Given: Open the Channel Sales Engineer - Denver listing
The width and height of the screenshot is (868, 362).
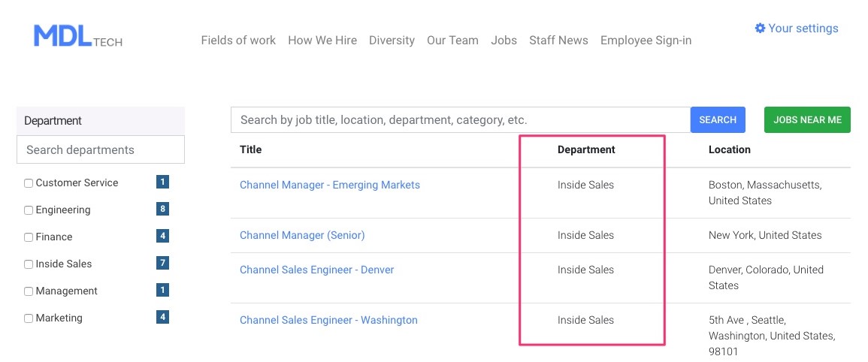Looking at the screenshot, I should pyautogui.click(x=316, y=270).
